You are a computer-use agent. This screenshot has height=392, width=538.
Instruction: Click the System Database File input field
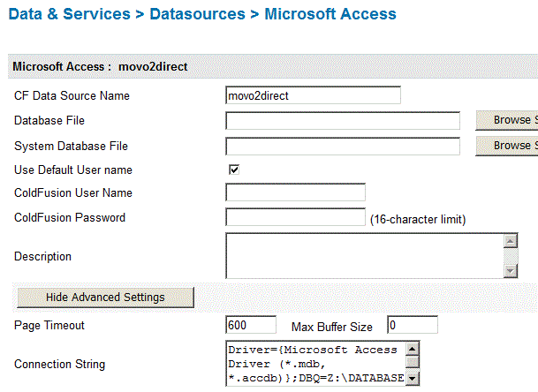[343, 146]
